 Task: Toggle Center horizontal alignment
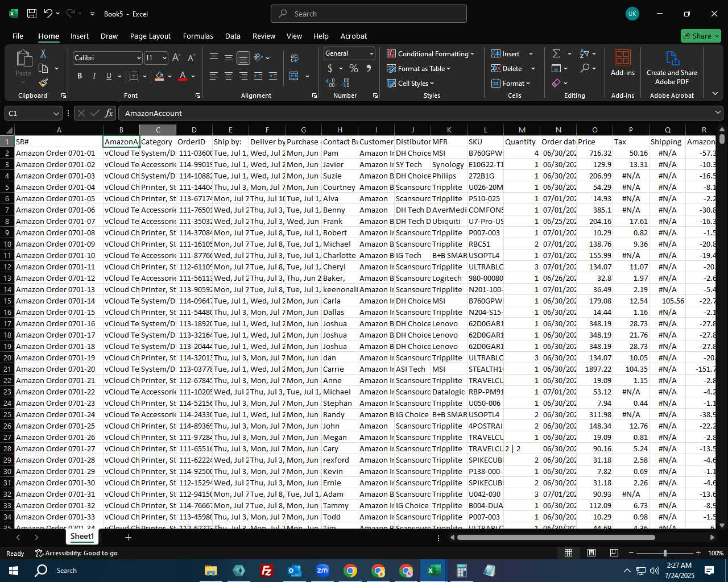coord(229,76)
